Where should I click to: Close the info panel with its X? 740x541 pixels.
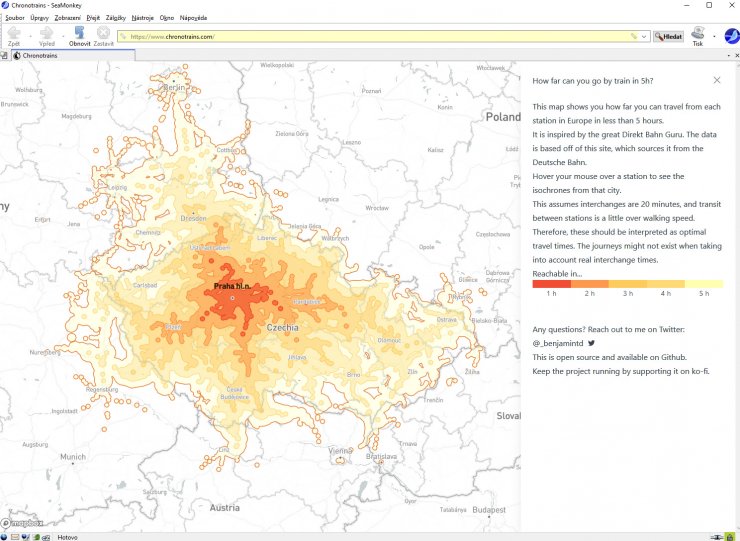point(717,80)
